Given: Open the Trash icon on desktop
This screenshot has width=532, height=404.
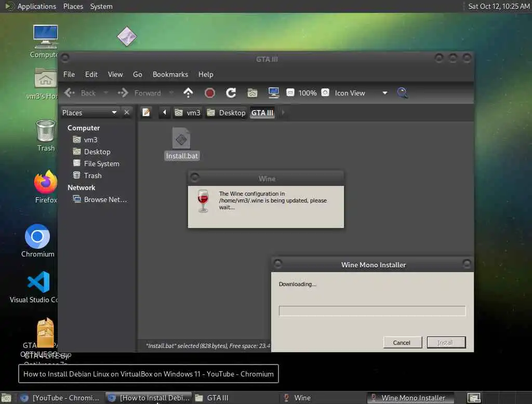Looking at the screenshot, I should point(46,130).
